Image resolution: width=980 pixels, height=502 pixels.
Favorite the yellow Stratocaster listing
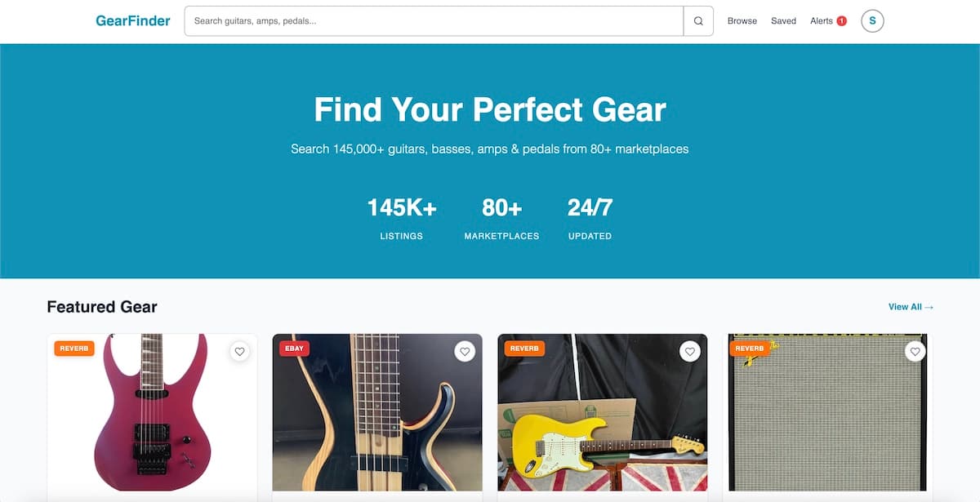click(x=689, y=351)
